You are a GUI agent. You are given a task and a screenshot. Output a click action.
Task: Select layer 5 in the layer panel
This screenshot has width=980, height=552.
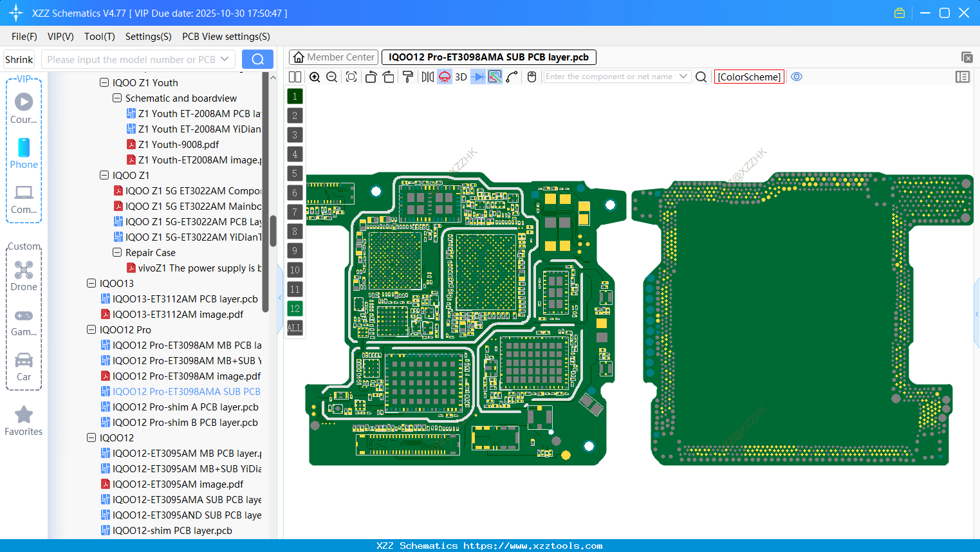coord(294,173)
